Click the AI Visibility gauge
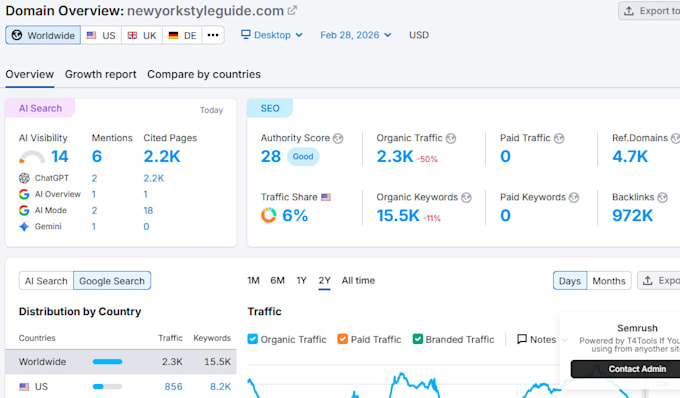 (x=32, y=157)
